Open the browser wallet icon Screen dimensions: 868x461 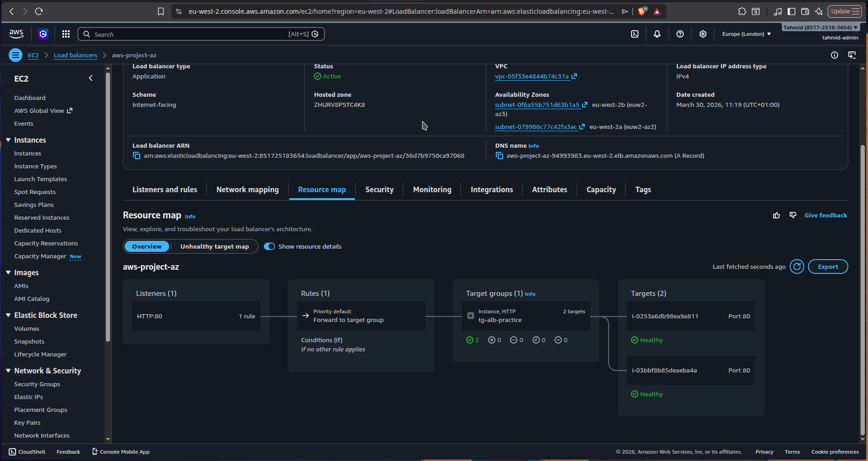point(805,11)
